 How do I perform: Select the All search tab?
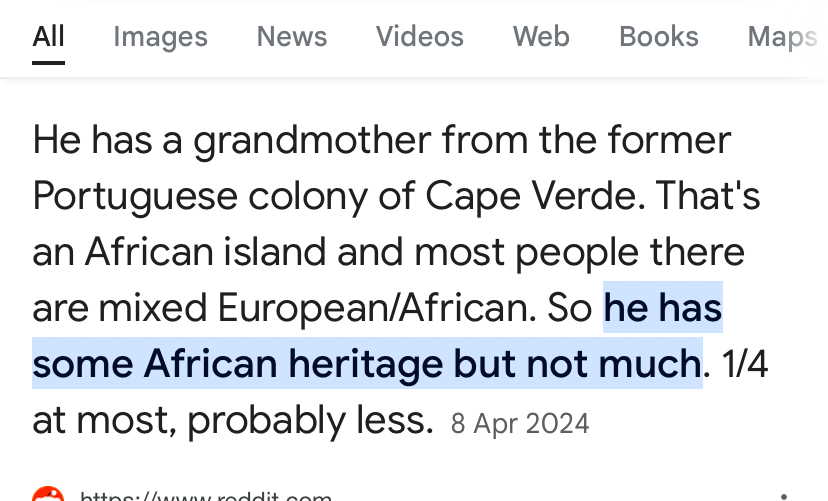pos(48,37)
